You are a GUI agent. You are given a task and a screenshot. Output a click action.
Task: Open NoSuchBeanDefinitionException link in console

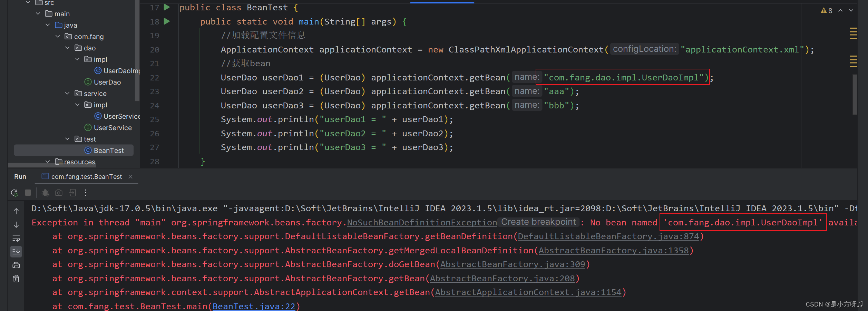pyautogui.click(x=422, y=223)
